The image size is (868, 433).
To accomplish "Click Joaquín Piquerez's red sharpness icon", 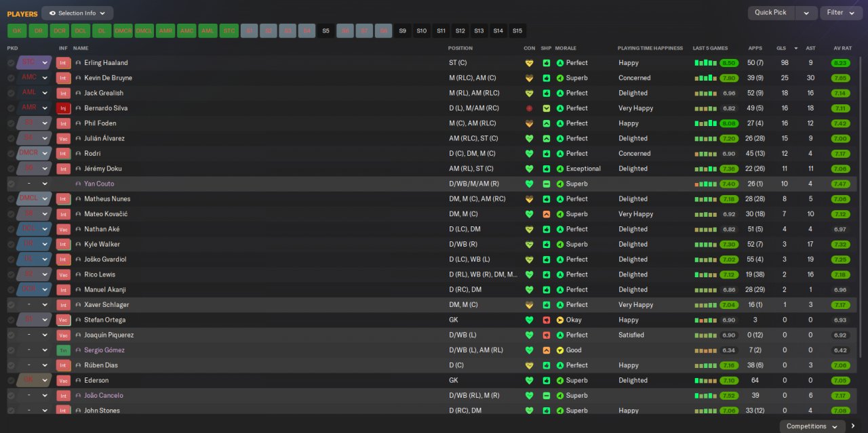I will [x=547, y=335].
